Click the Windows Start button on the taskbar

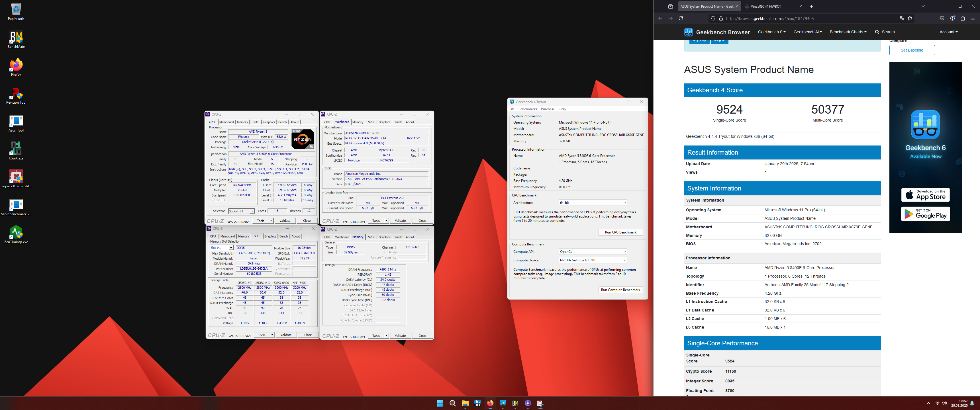(440, 403)
